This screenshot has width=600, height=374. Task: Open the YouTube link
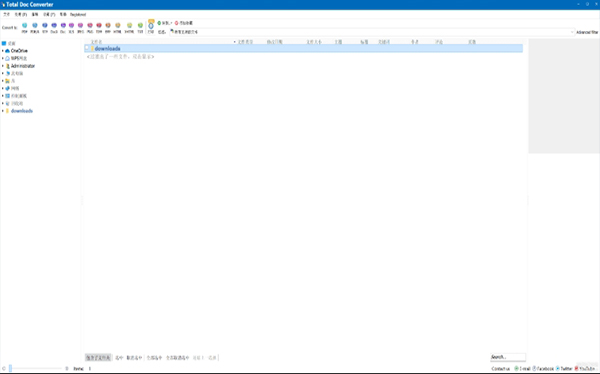[585, 368]
